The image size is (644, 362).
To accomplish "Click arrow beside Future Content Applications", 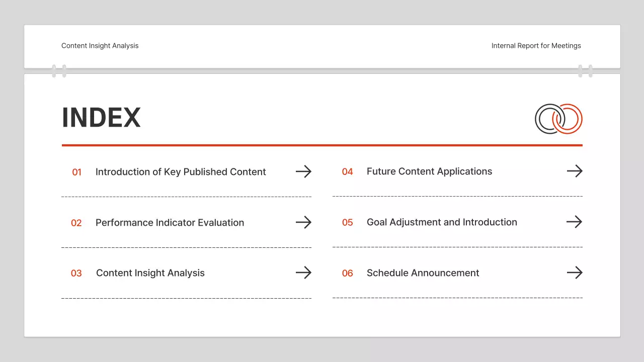I will coord(575,171).
